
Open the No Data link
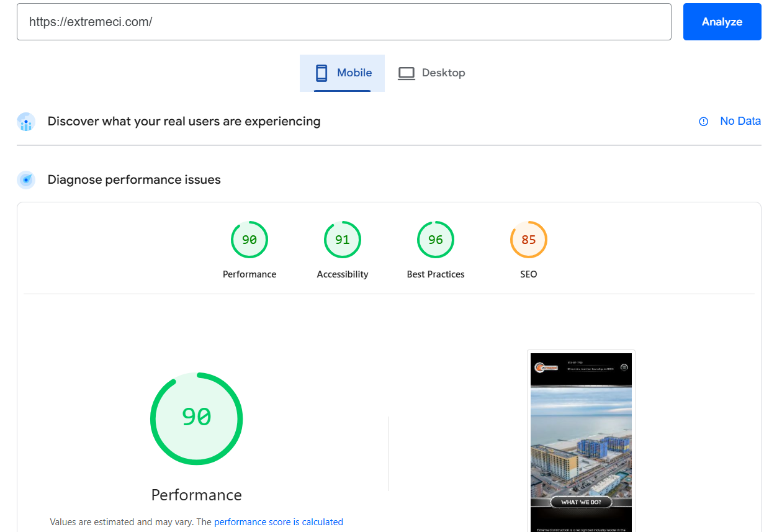740,122
